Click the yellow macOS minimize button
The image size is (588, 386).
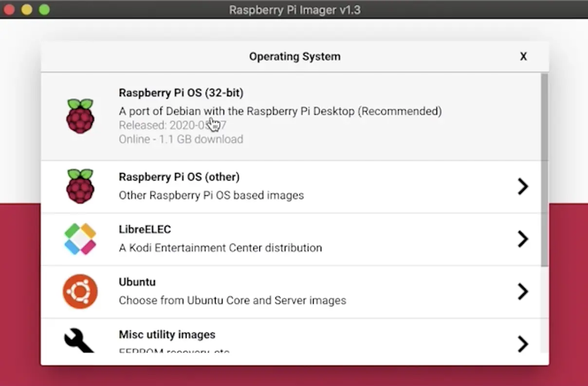click(27, 9)
